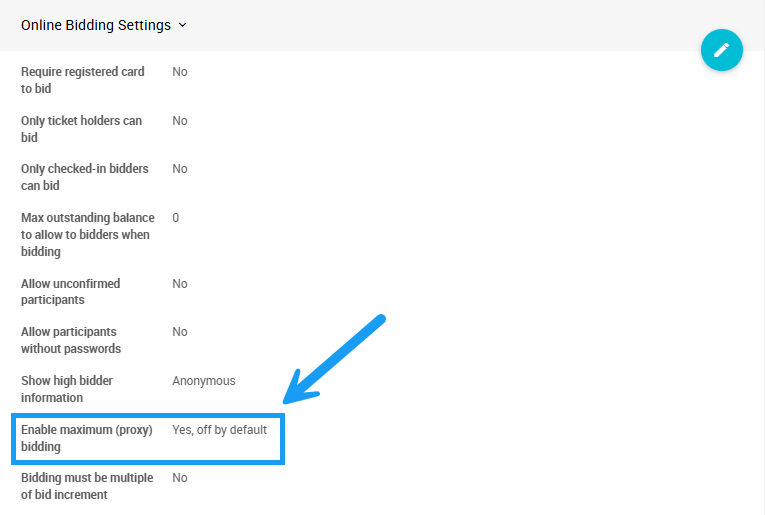Select the Require registered card to bid label
765x515 pixels.
point(82,80)
